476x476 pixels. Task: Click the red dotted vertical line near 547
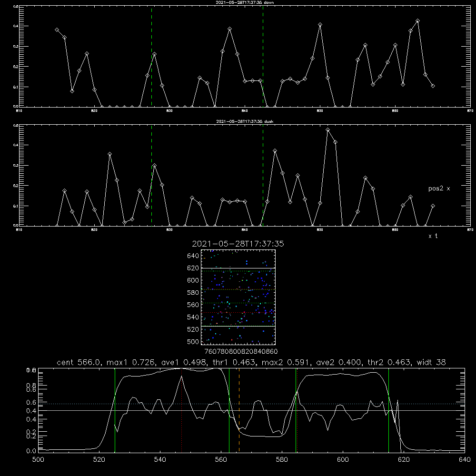click(181, 410)
